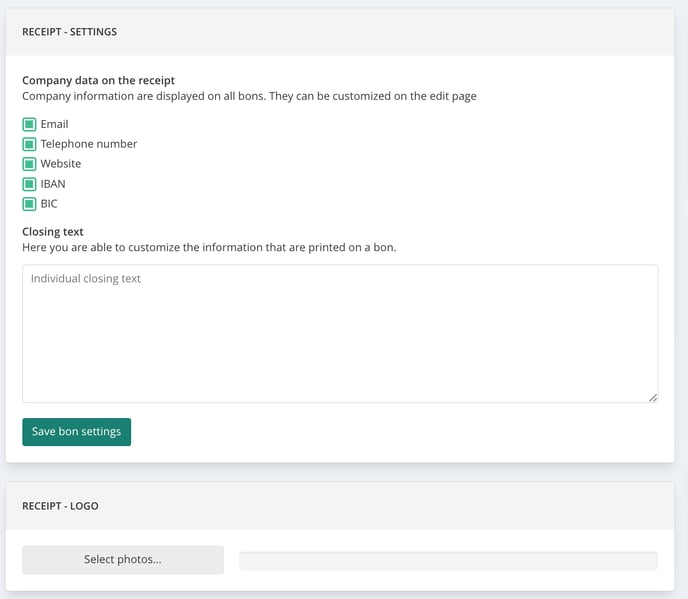Toggle the Telephone number checkbox
This screenshot has width=688, height=599.
point(29,144)
